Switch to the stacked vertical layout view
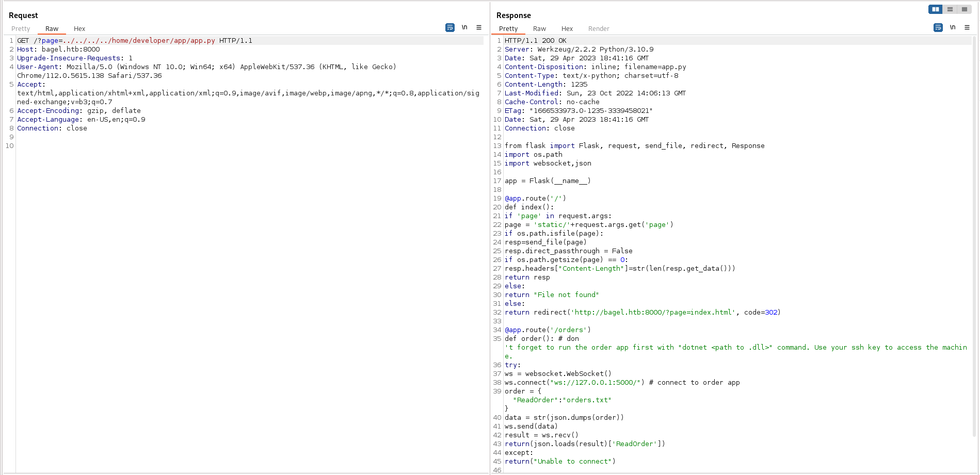The image size is (980, 475). (950, 9)
